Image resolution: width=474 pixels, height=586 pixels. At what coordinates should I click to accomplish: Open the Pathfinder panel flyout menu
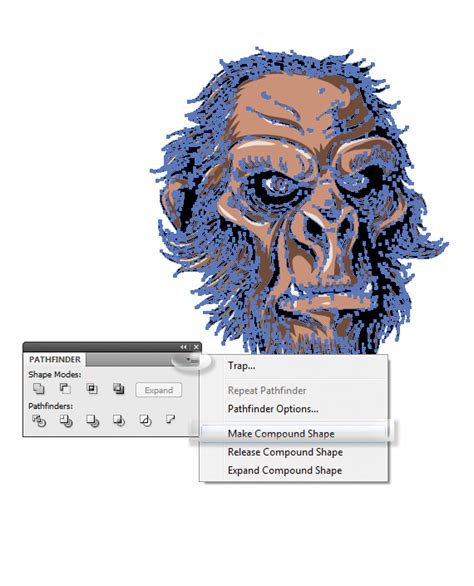[193, 361]
